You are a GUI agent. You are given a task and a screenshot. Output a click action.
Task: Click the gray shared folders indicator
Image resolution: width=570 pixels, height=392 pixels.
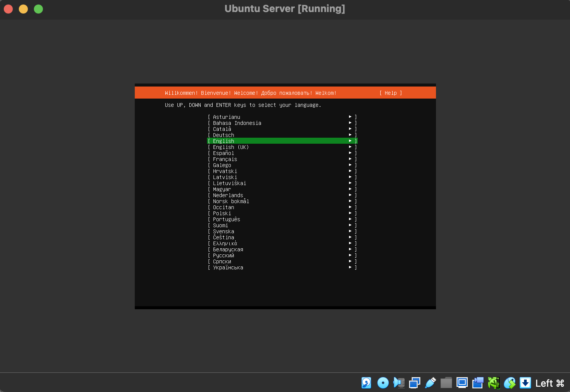click(x=446, y=383)
